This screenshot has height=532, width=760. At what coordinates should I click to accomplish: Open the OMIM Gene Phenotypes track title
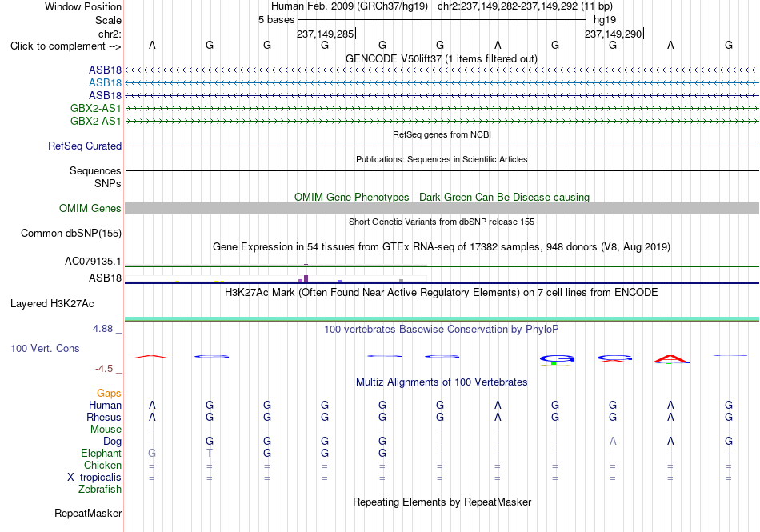pos(442,197)
